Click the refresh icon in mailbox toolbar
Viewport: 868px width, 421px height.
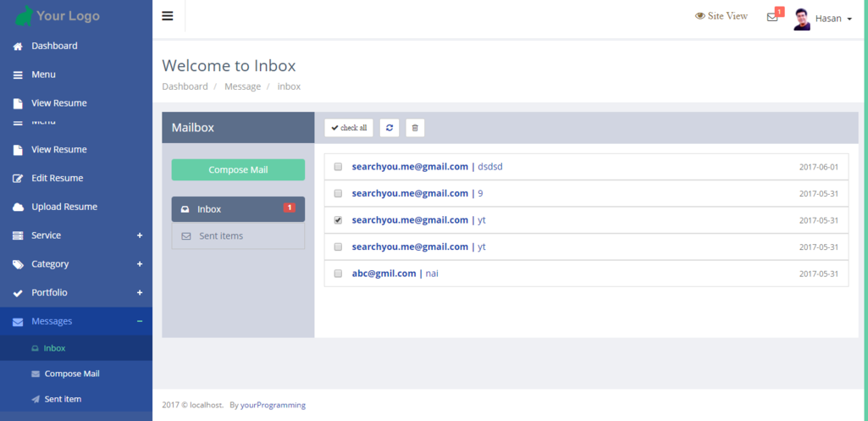point(390,128)
